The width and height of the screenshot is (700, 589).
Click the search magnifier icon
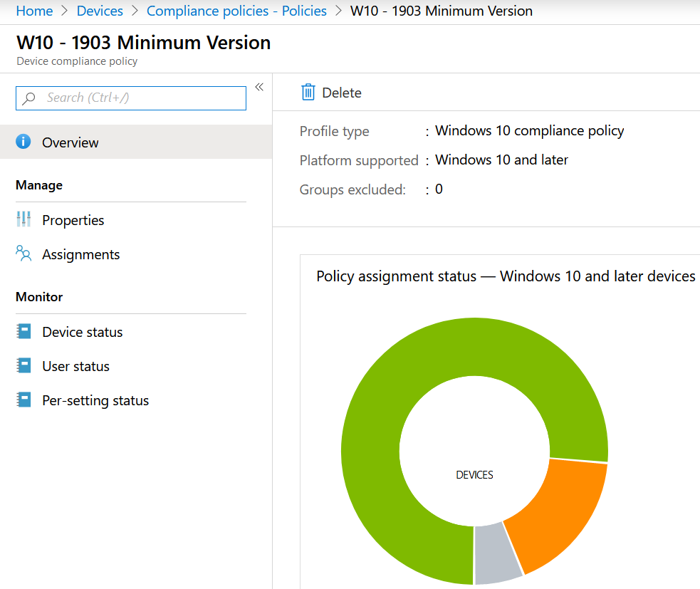point(29,98)
